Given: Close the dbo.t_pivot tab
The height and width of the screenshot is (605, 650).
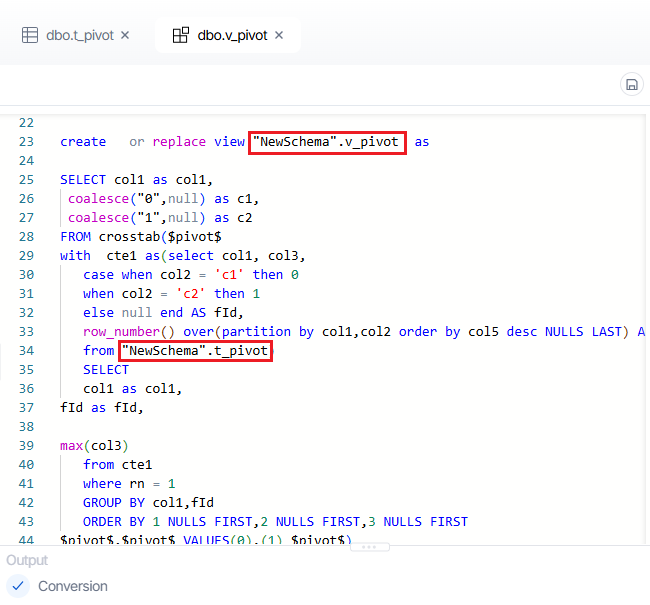Looking at the screenshot, I should tap(125, 35).
